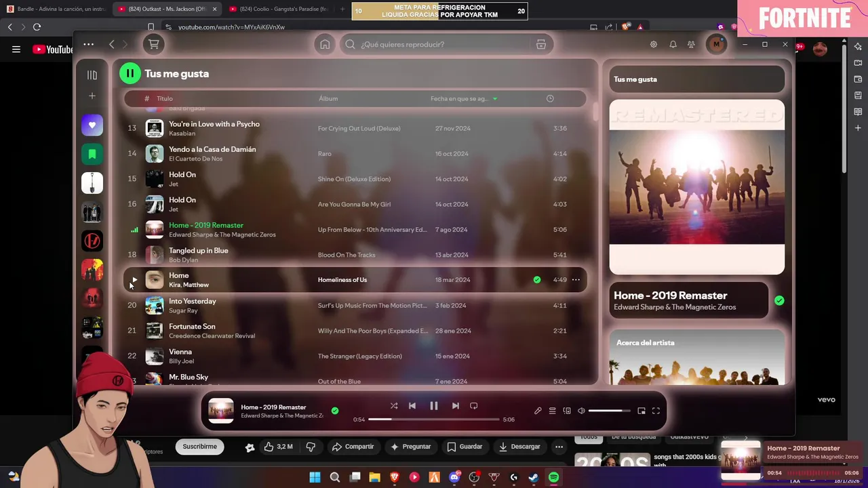Play the track Home by Kira, Matthew

click(x=134, y=279)
